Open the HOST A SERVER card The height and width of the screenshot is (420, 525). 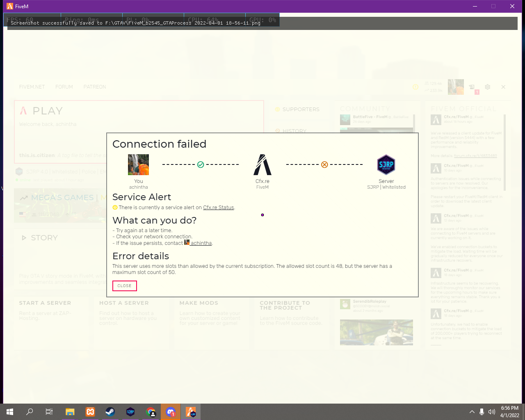131,323
